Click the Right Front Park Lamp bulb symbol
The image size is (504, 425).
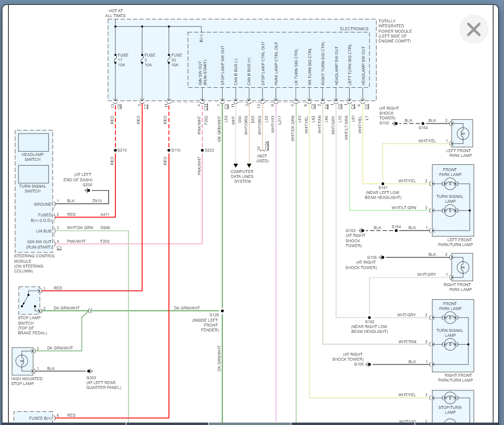[x=463, y=267]
